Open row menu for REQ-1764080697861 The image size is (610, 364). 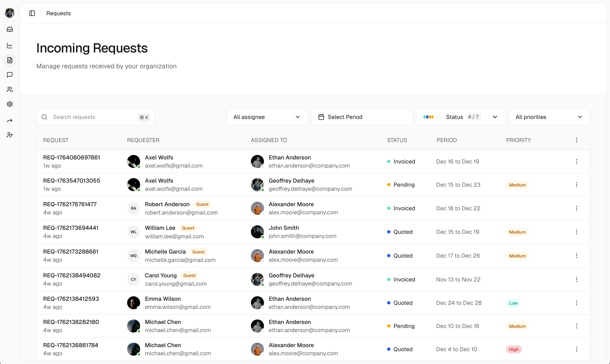(576, 161)
